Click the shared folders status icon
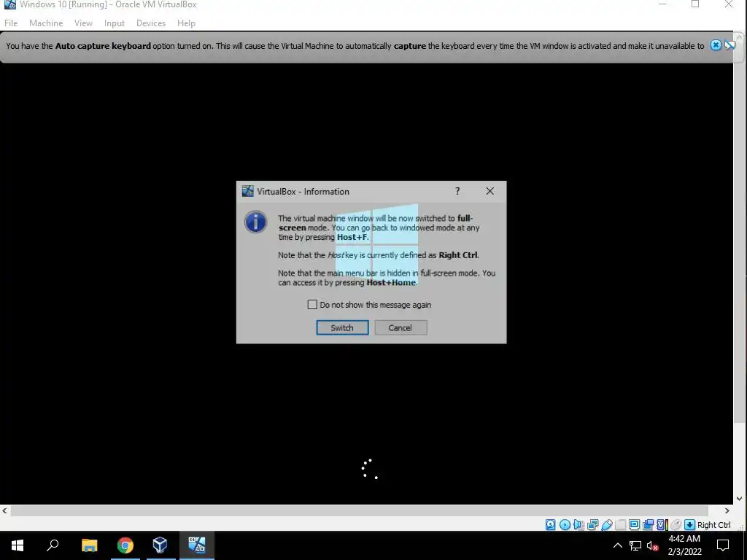 (x=620, y=525)
